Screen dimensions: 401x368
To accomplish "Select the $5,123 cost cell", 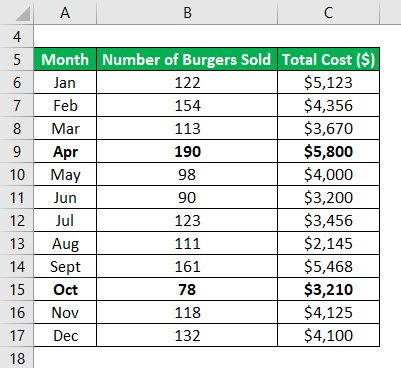I will pyautogui.click(x=328, y=82).
